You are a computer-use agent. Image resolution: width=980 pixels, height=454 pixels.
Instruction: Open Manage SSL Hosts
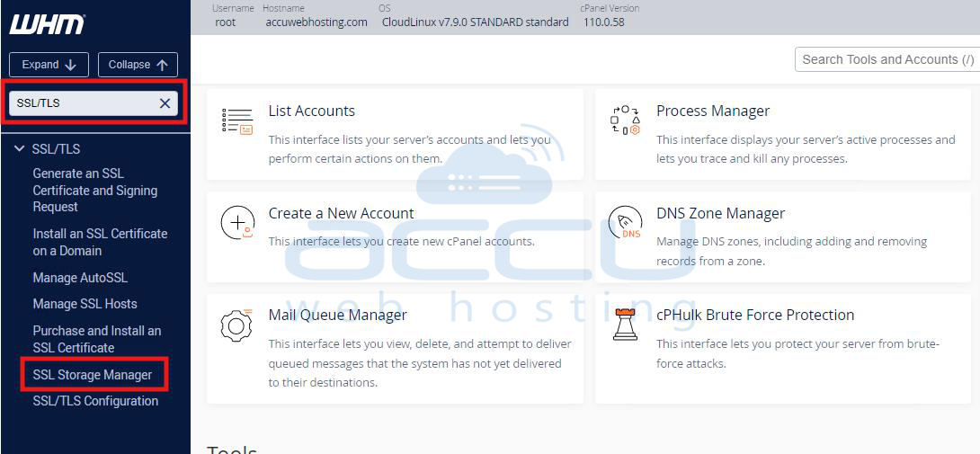pyautogui.click(x=85, y=304)
